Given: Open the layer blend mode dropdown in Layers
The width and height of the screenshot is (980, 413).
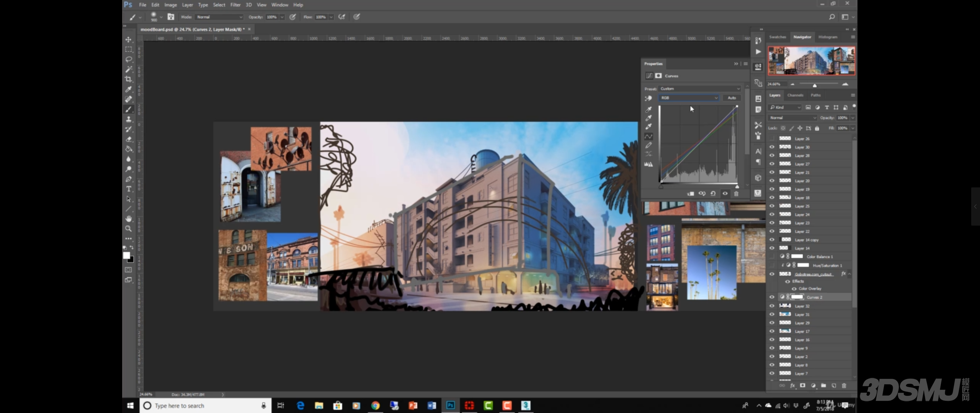Looking at the screenshot, I should (x=792, y=118).
